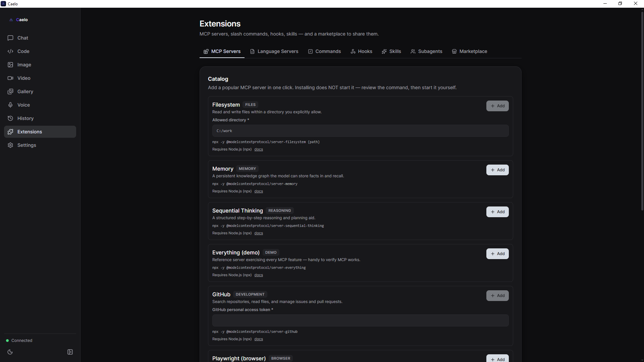Open the Everything (demo) docs link
The image size is (644, 362).
point(259,275)
